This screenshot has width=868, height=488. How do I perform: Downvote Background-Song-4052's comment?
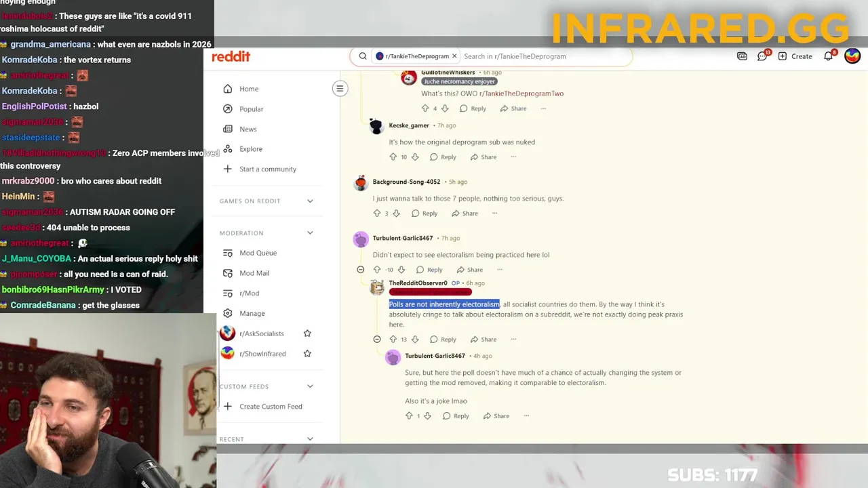click(397, 213)
